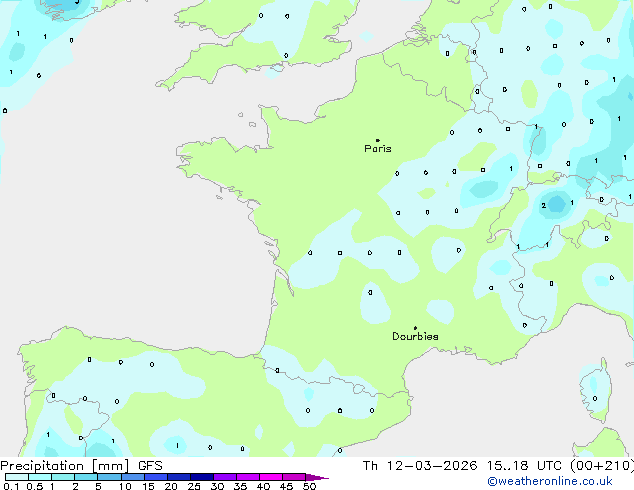This screenshot has width=634, height=490.
Task: Select legend swatch between 0.5 and 1
Action: pos(40,477)
